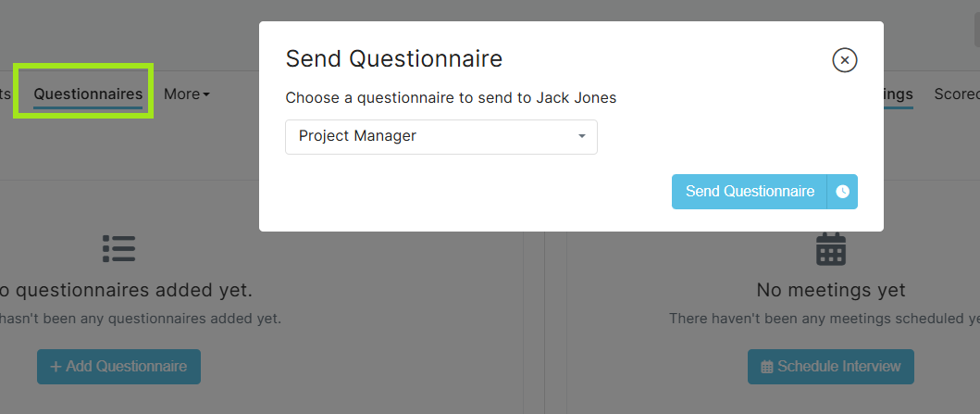Viewport: 980px width, 414px height.
Task: Open the Scorecards tab
Action: click(x=957, y=94)
